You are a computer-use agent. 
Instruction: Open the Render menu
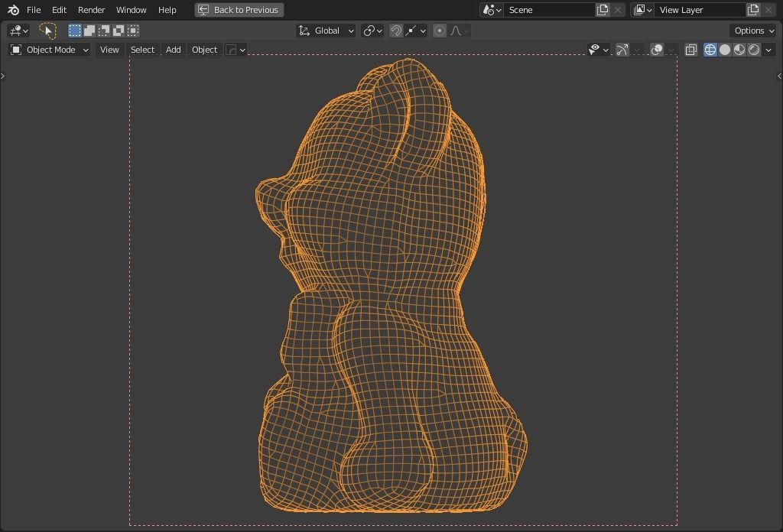[92, 10]
